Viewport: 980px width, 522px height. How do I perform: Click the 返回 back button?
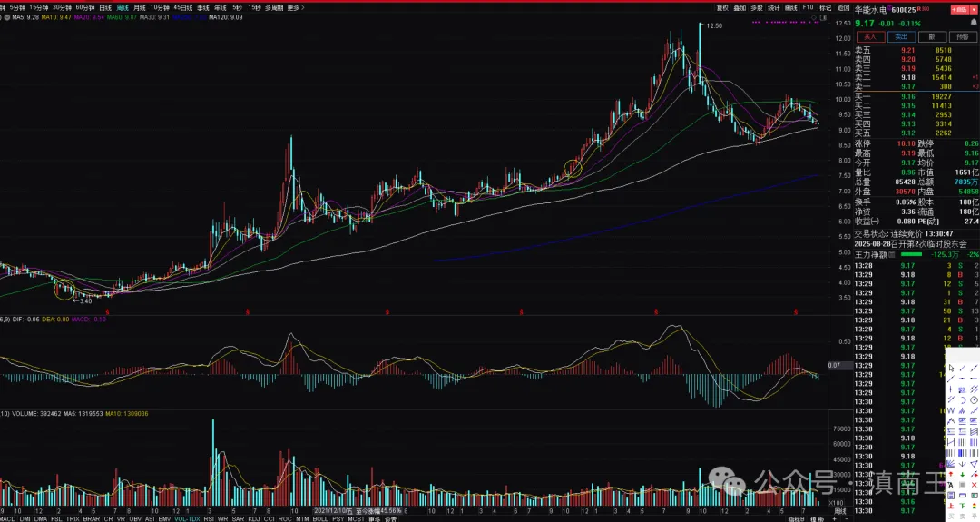843,7
